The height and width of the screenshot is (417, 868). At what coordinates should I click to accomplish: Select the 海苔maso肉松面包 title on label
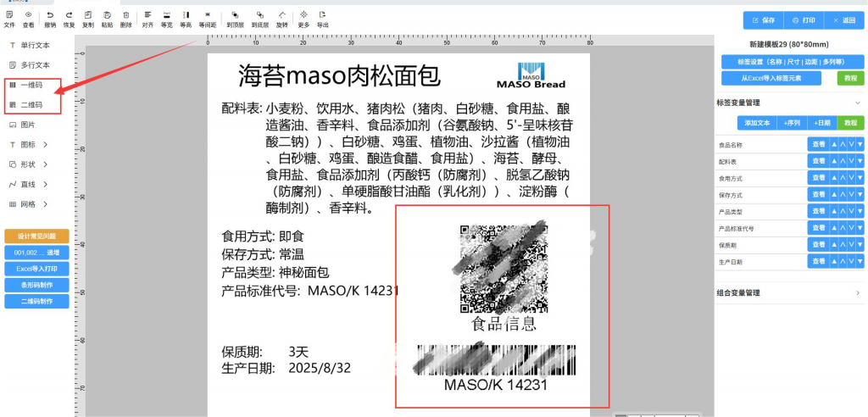coord(339,76)
